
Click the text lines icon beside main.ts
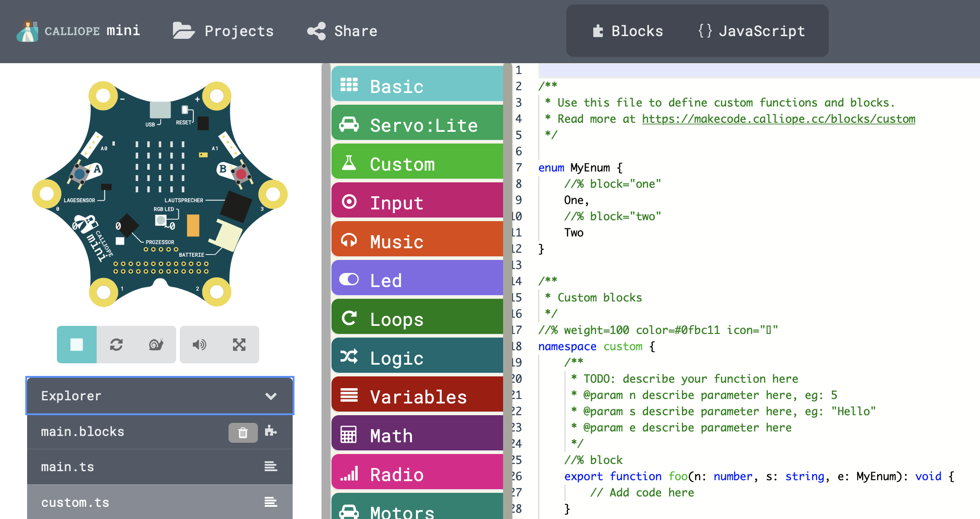(x=271, y=466)
